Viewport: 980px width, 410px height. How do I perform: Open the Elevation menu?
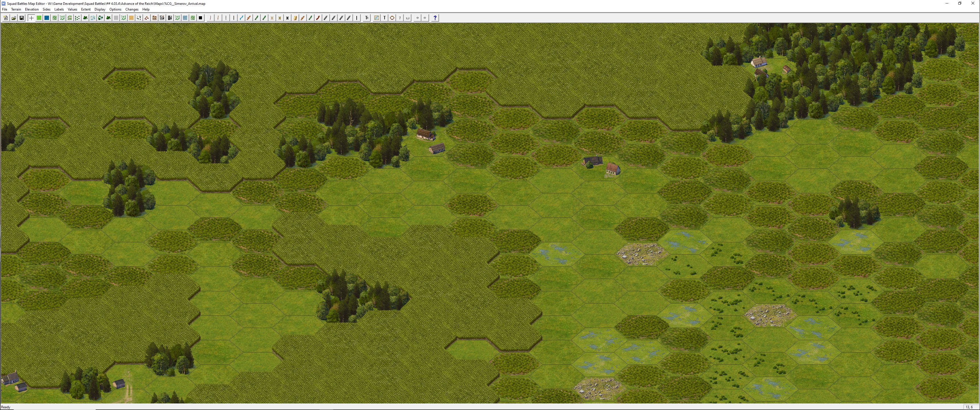click(x=32, y=9)
